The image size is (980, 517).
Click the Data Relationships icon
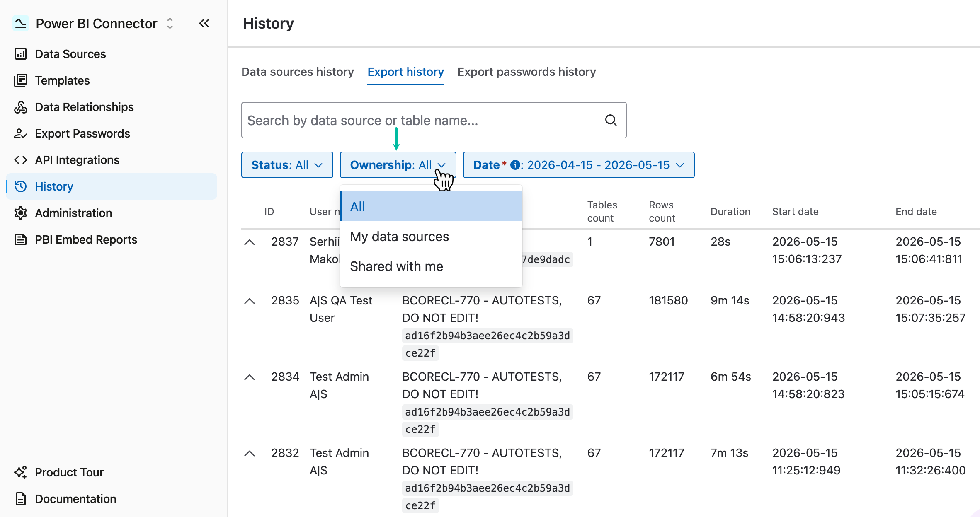21,107
